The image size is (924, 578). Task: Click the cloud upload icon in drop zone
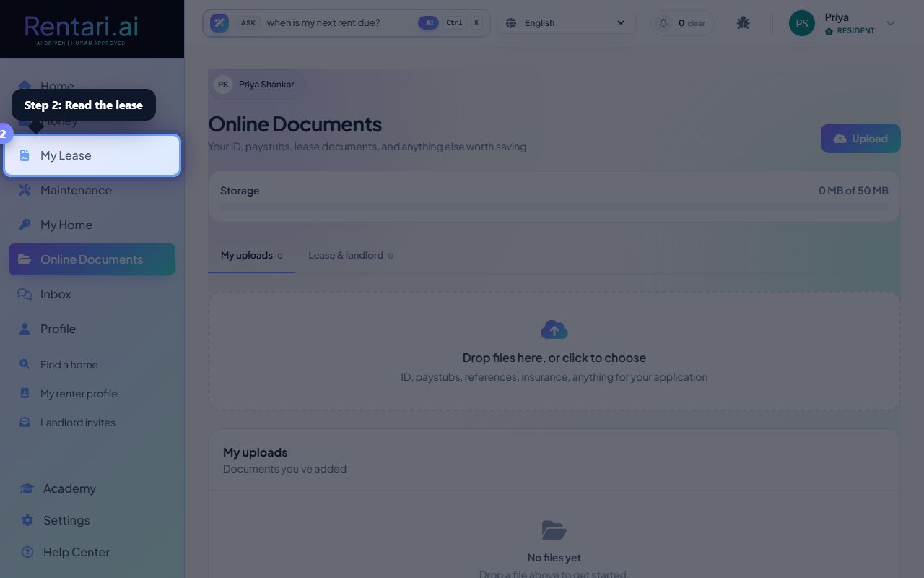coord(554,329)
